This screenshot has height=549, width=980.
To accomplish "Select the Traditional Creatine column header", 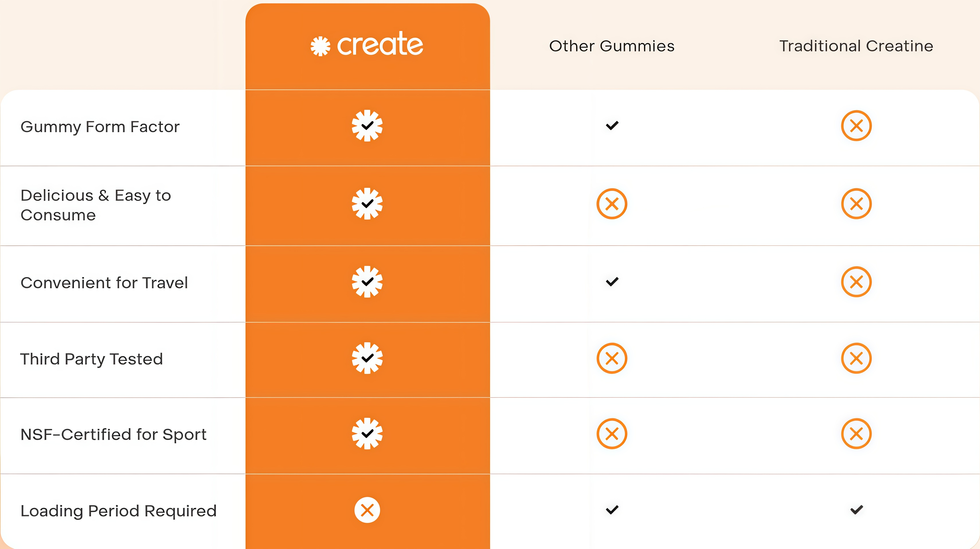I will point(856,46).
